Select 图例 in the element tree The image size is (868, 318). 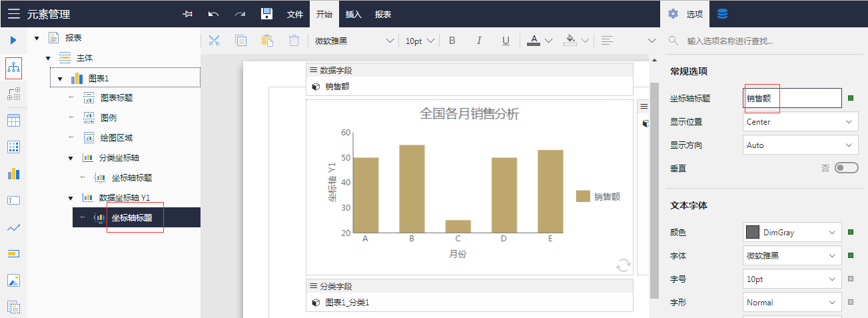click(108, 118)
